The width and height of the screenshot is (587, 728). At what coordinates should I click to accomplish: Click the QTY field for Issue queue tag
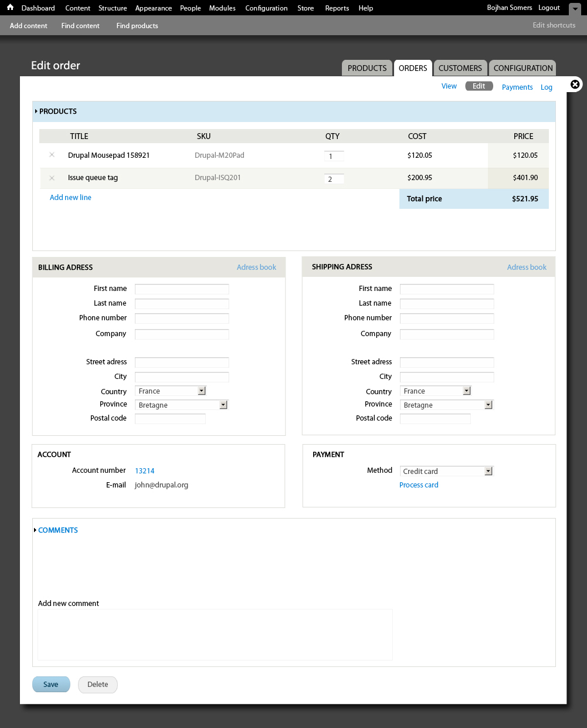click(x=334, y=178)
